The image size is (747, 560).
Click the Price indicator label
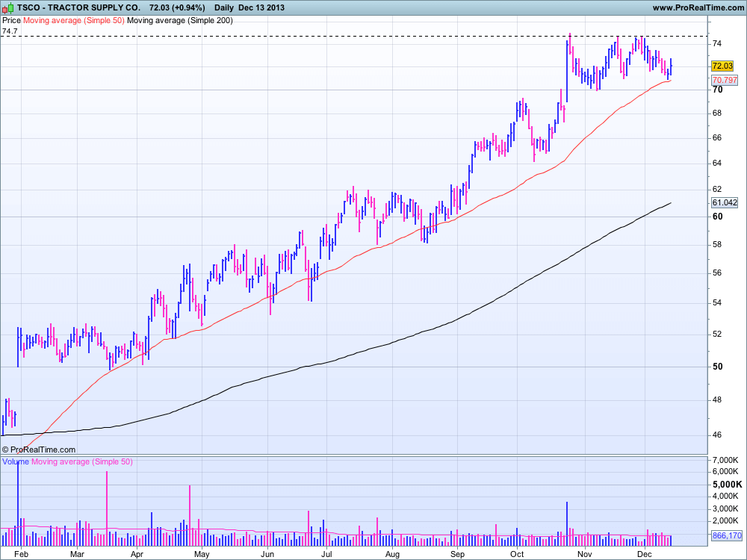click(x=11, y=20)
